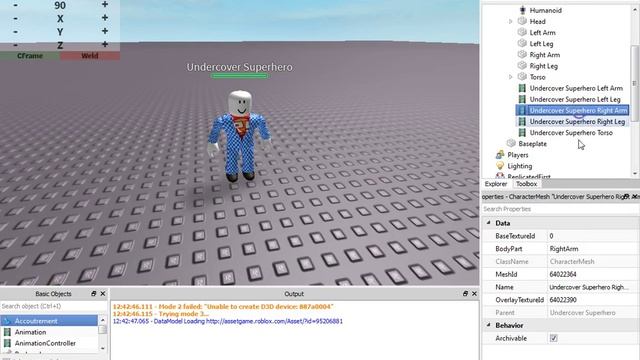Close the Basic Objects panel

pos(103,293)
